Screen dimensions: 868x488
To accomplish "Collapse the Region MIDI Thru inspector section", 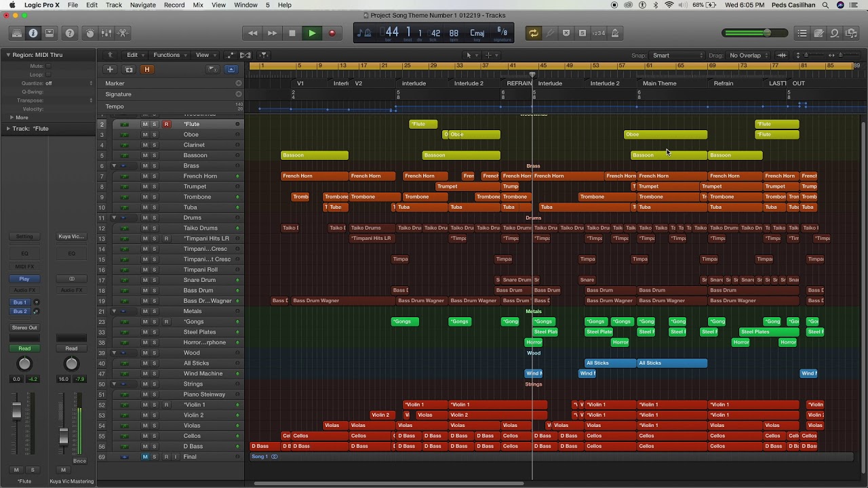I will pyautogui.click(x=8, y=55).
